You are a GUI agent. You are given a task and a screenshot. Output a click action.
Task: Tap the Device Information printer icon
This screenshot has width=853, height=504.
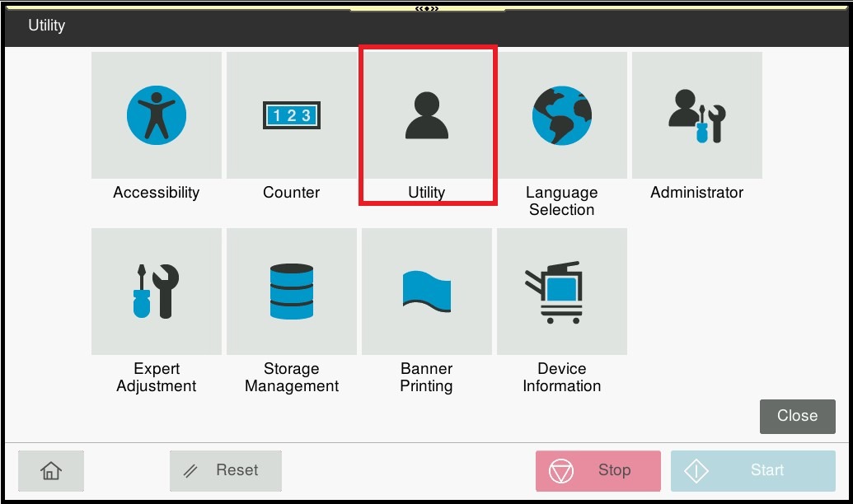pos(562,292)
